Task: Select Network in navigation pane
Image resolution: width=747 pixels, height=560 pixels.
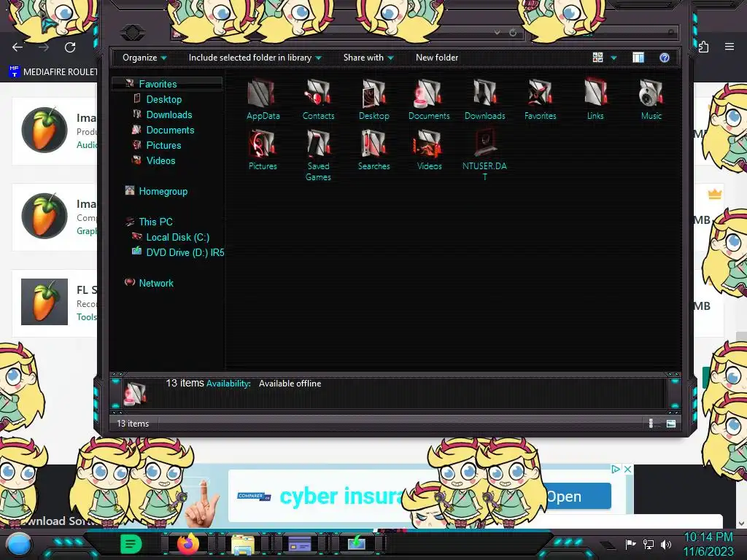Action: pyautogui.click(x=156, y=283)
